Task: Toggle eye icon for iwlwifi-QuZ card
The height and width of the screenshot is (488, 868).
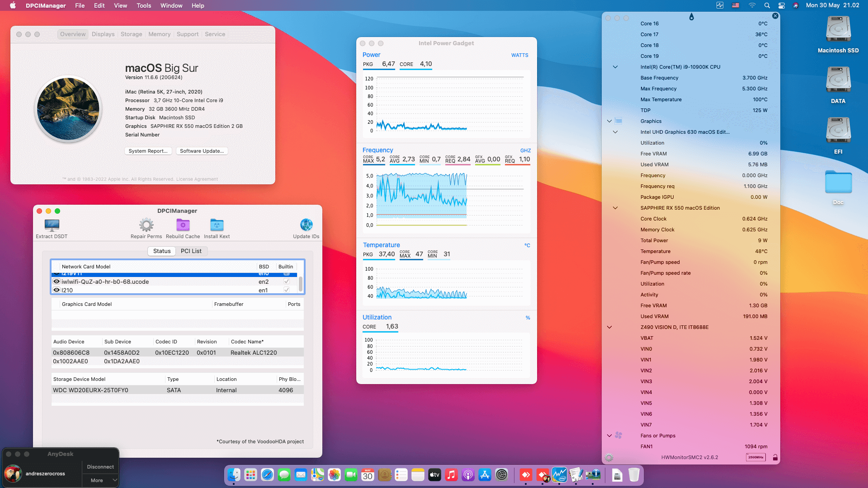Action: pyautogui.click(x=57, y=282)
